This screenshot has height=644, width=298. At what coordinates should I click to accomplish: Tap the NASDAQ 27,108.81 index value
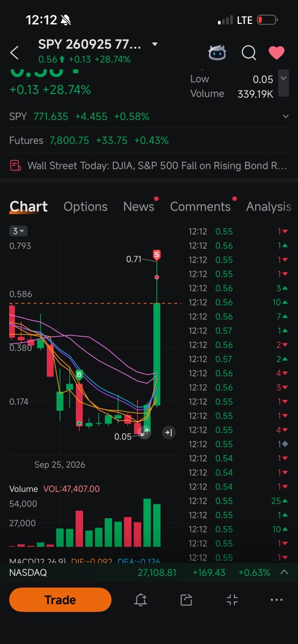click(157, 573)
